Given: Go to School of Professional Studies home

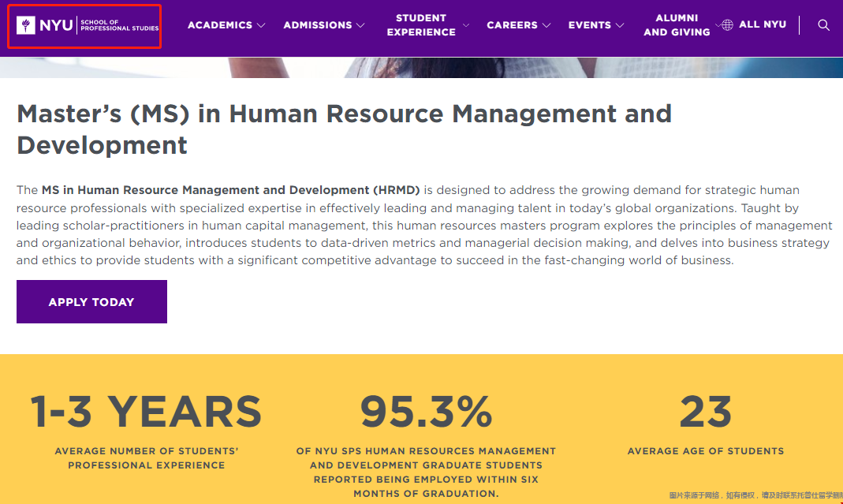Looking at the screenshot, I should coord(88,25).
